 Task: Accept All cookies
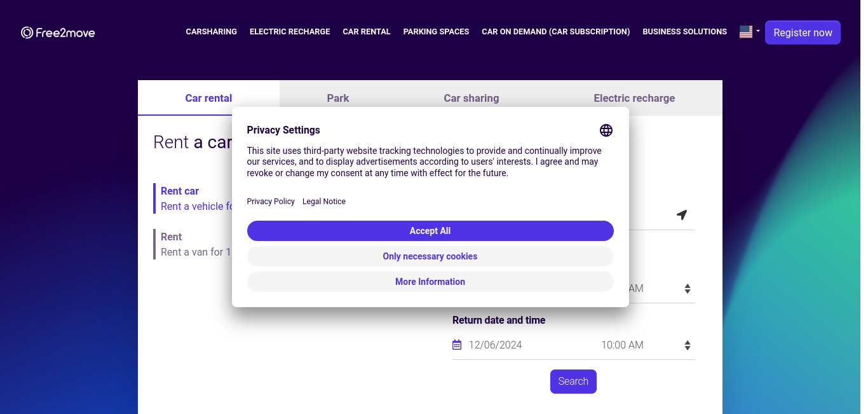(430, 231)
